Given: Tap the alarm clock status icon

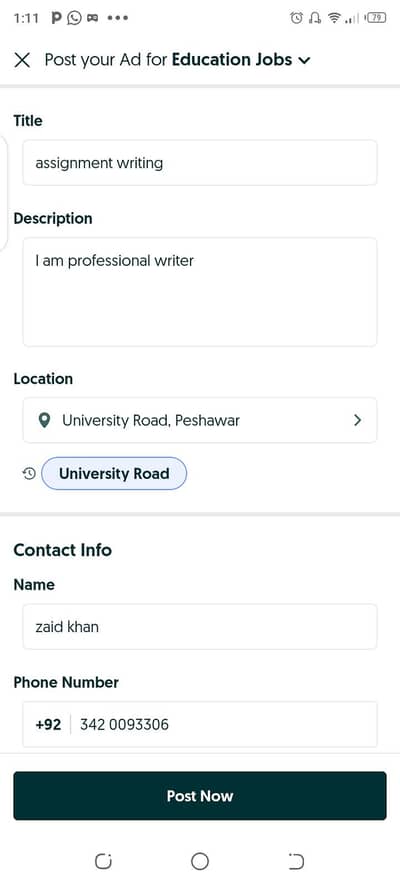Looking at the screenshot, I should (296, 18).
